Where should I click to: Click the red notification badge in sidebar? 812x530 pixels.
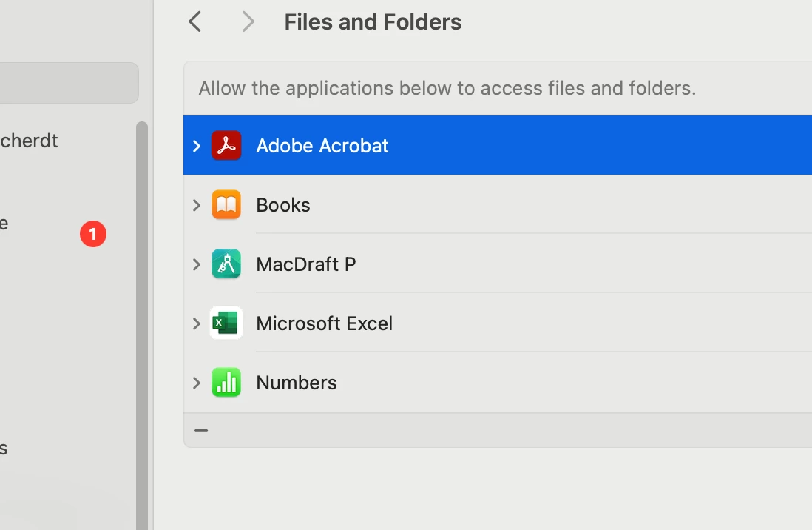coord(93,234)
